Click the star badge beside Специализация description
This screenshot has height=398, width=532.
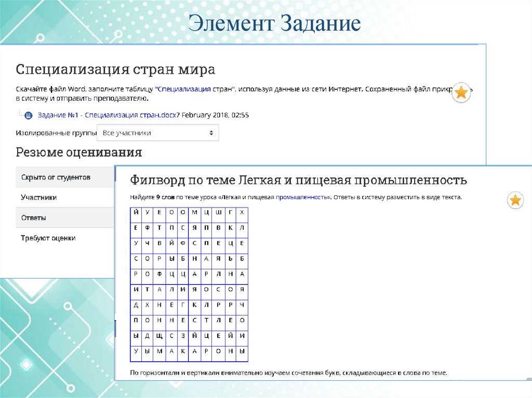[x=461, y=92]
